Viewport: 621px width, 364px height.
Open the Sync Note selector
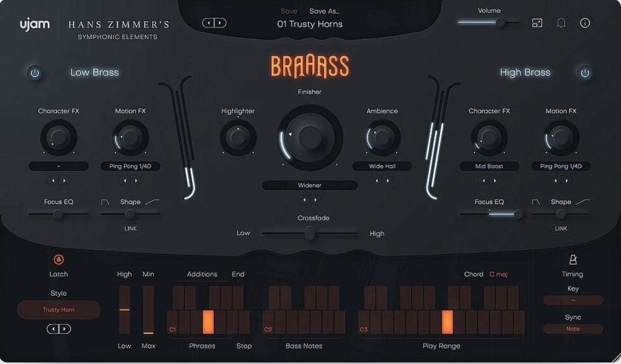(573, 329)
